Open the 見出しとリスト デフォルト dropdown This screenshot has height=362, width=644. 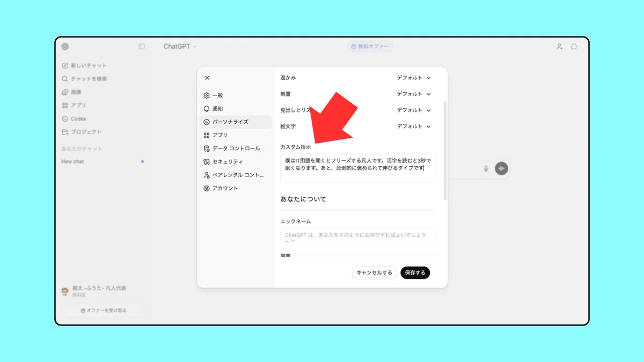click(414, 110)
